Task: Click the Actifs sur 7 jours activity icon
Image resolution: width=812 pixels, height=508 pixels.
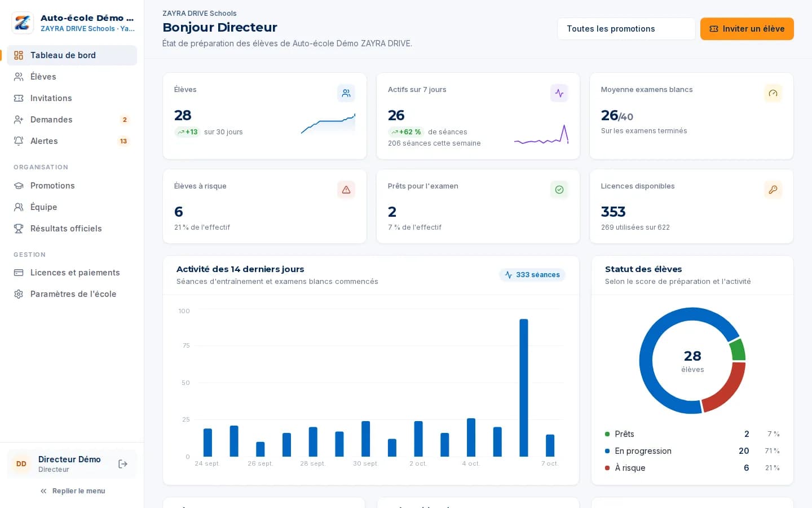Action: point(559,93)
